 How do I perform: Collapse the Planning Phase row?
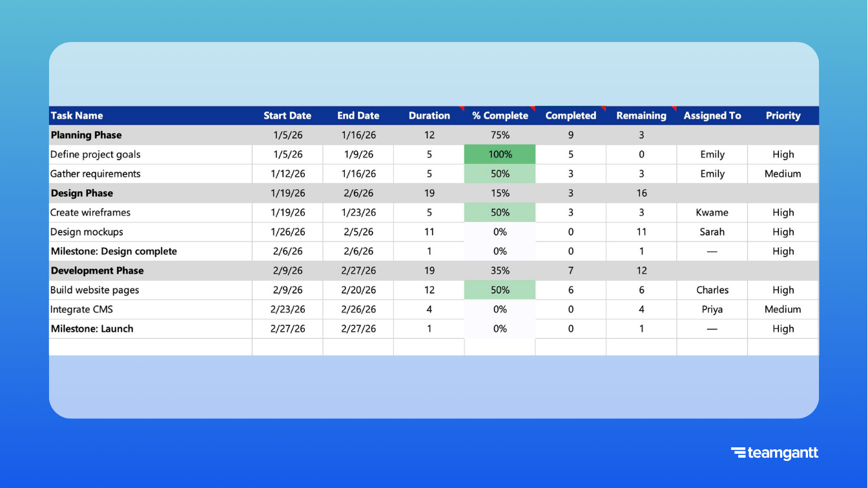tap(86, 135)
